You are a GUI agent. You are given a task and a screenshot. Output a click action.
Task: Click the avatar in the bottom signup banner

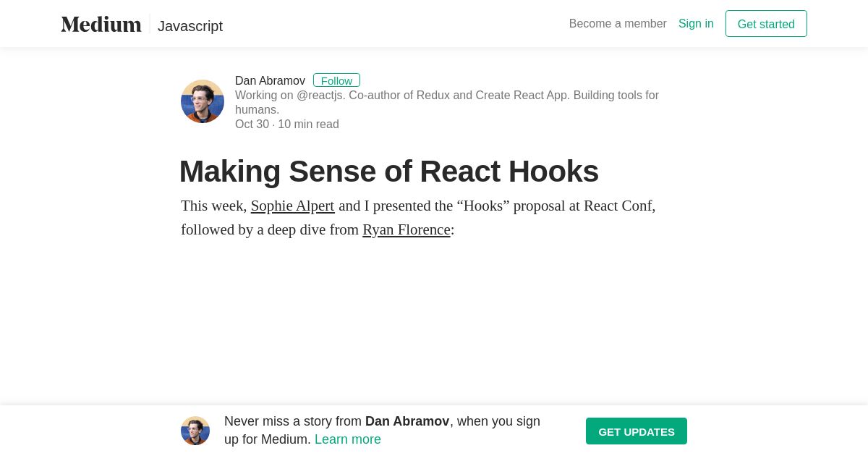point(195,431)
